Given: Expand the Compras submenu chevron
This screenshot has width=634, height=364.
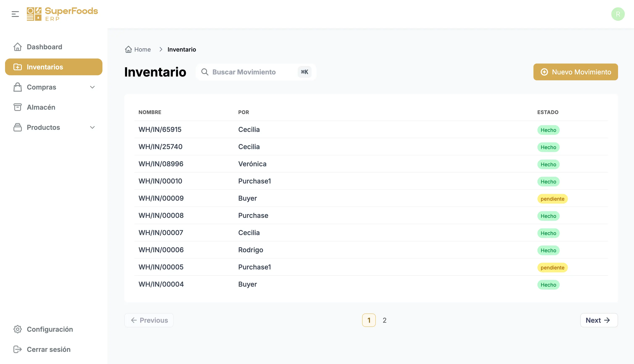Looking at the screenshot, I should tap(92, 87).
